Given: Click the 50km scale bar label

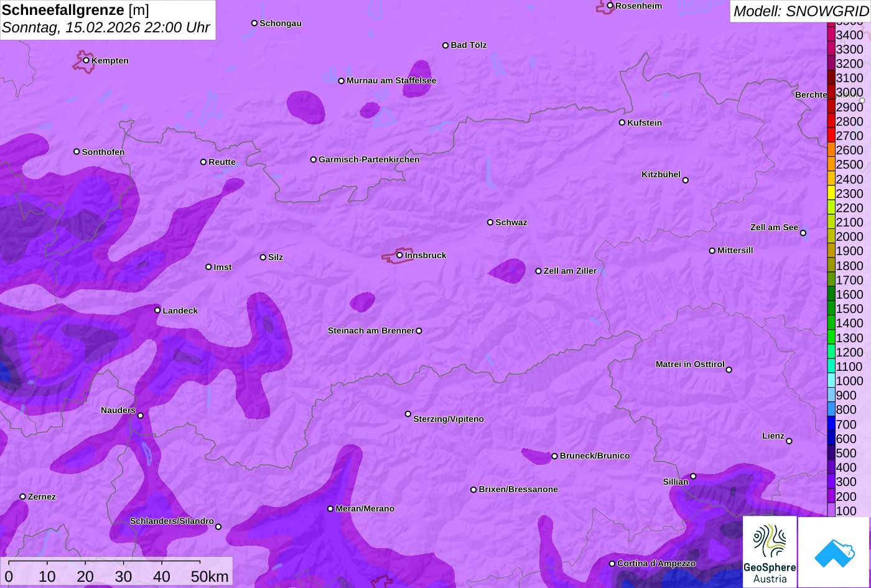Looking at the screenshot, I should click(x=210, y=577).
